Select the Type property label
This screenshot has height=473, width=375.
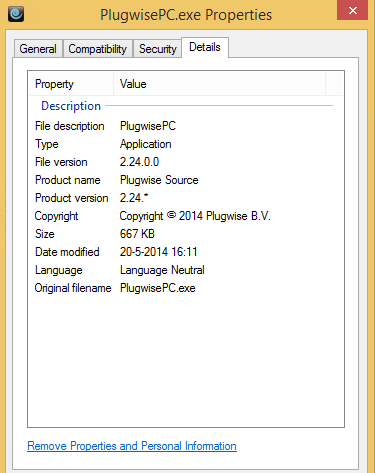tap(47, 144)
